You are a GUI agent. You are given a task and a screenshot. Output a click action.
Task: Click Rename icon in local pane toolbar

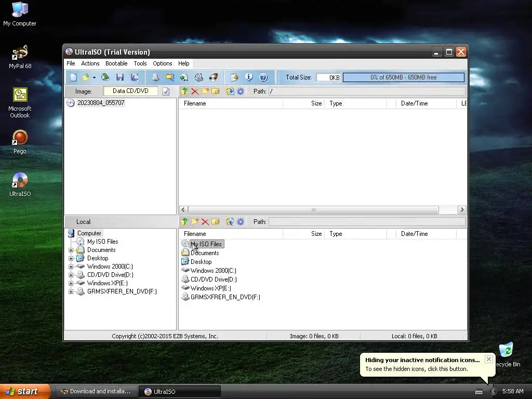pos(216,221)
